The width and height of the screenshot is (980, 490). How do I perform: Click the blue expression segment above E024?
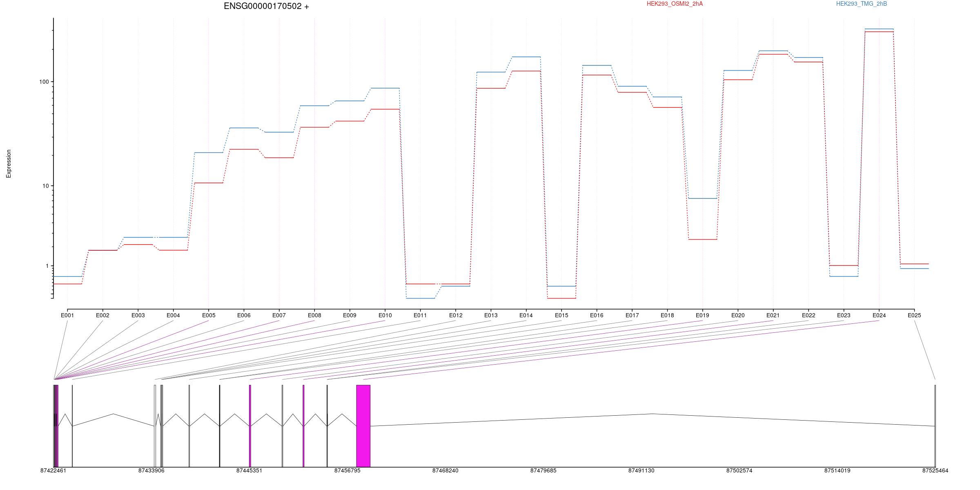[x=879, y=29]
